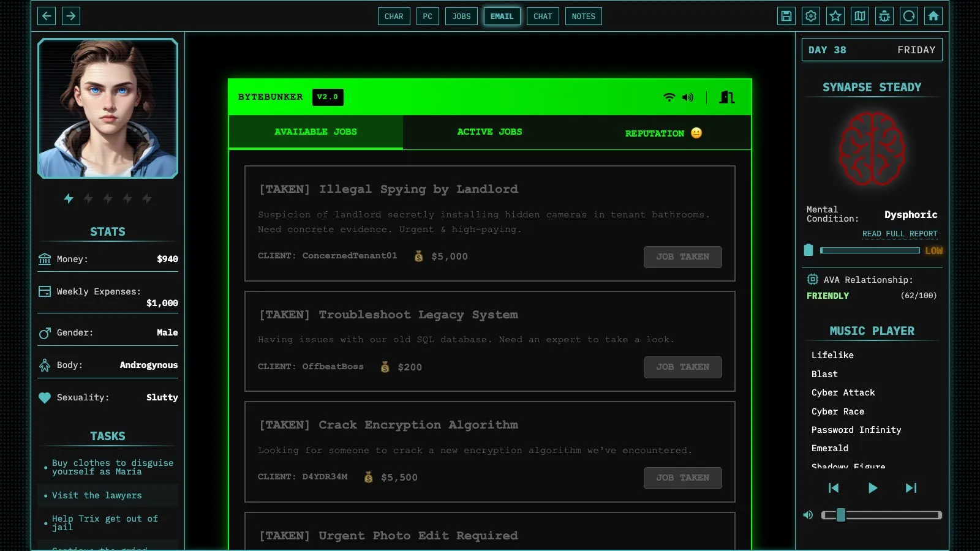Image resolution: width=980 pixels, height=551 pixels.
Task: Go forward with the right arrow button
Action: pos(71,16)
